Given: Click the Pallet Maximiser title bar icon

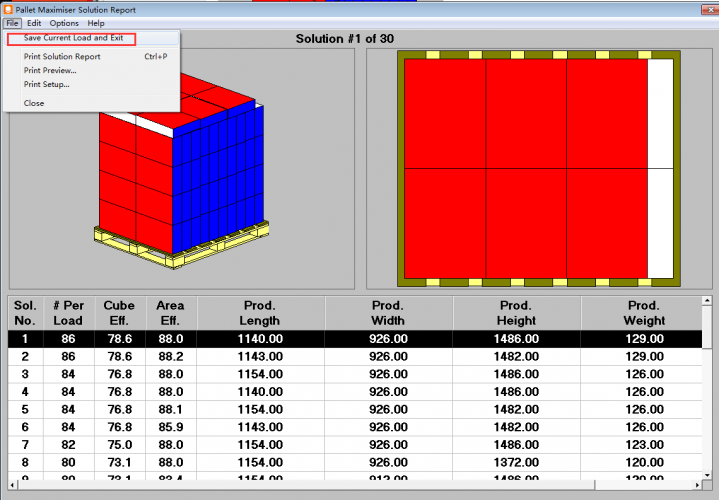Looking at the screenshot, I should (8, 9).
